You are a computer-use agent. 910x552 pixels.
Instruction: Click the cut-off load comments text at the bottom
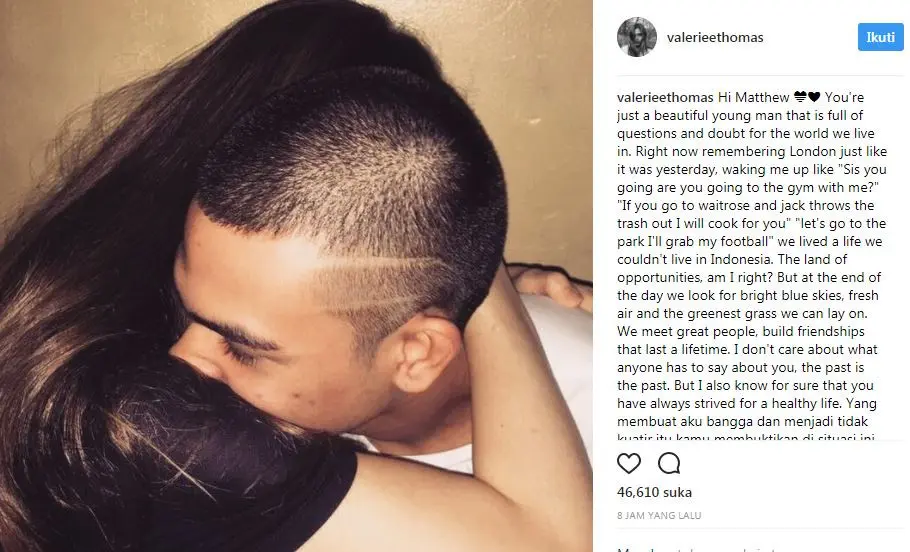(x=696, y=549)
